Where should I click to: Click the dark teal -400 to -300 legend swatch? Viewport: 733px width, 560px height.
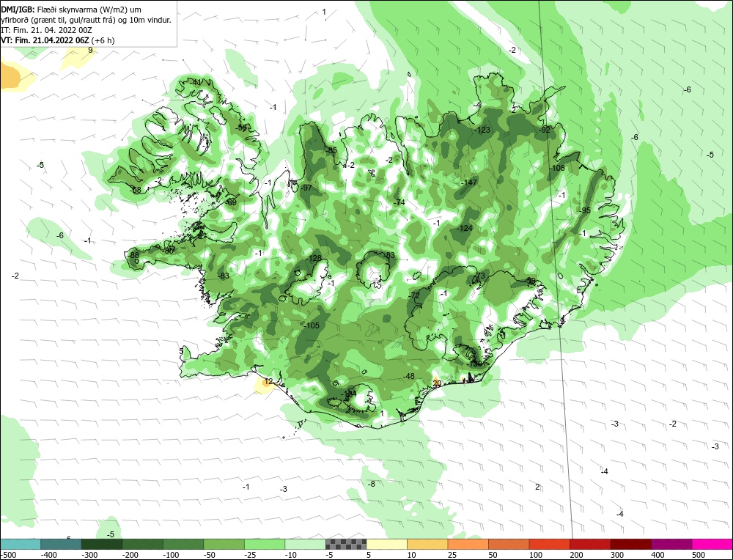coord(61,544)
